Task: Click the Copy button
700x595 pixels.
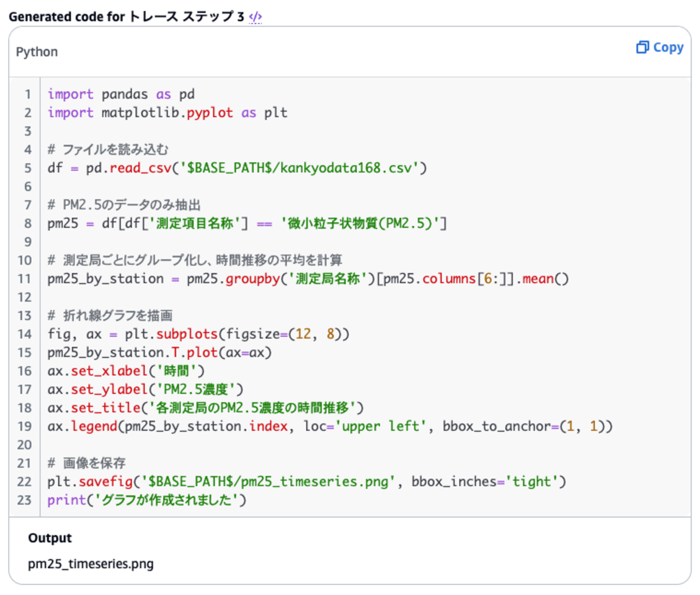Action: 659,48
